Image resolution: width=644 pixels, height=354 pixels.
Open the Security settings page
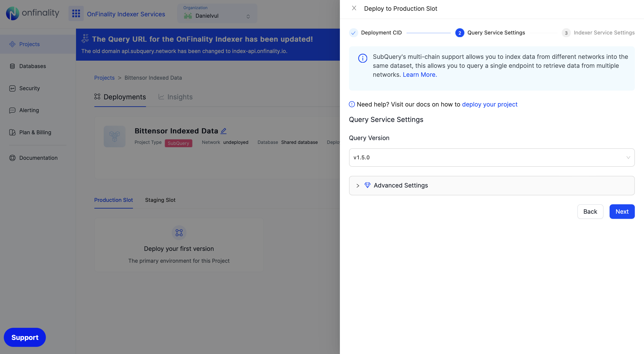tap(30, 88)
